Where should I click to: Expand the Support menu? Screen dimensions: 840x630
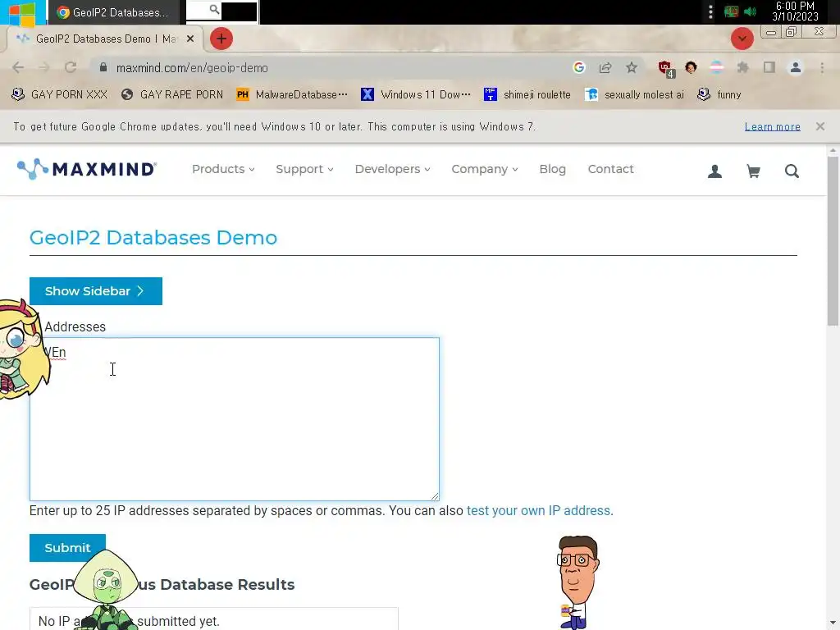304,169
